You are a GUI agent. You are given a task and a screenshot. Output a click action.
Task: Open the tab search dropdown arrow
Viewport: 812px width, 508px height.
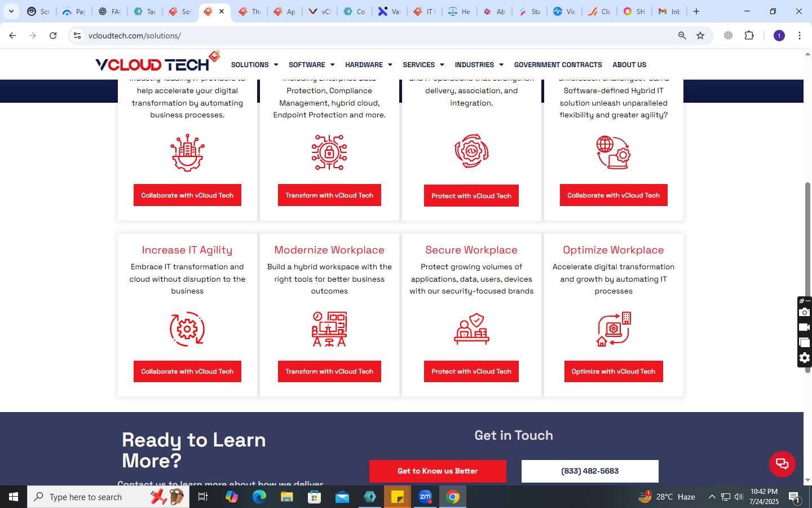point(11,11)
